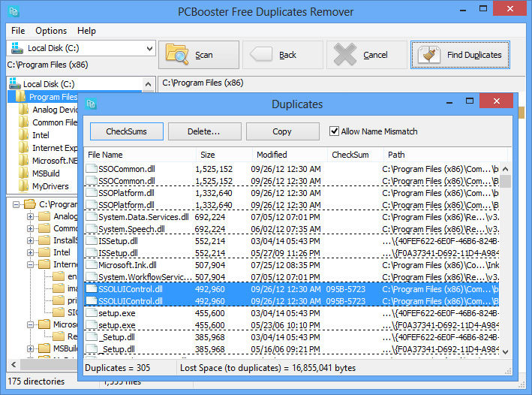Select the first SSOCommon.dll row
Screen dimensions: 532x395
point(292,169)
